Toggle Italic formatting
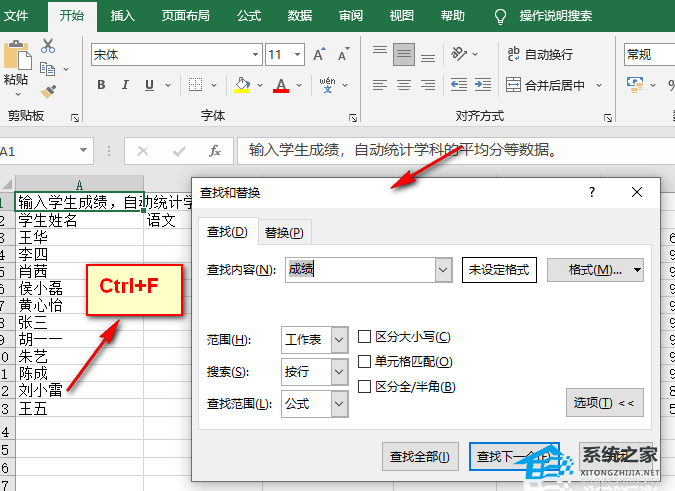The height and width of the screenshot is (491, 675). pos(125,85)
